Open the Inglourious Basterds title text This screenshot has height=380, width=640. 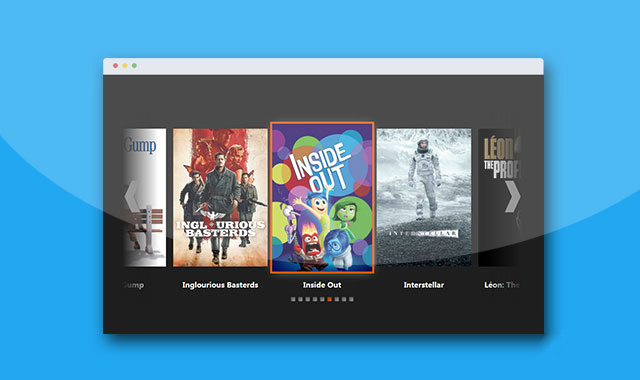point(220,285)
